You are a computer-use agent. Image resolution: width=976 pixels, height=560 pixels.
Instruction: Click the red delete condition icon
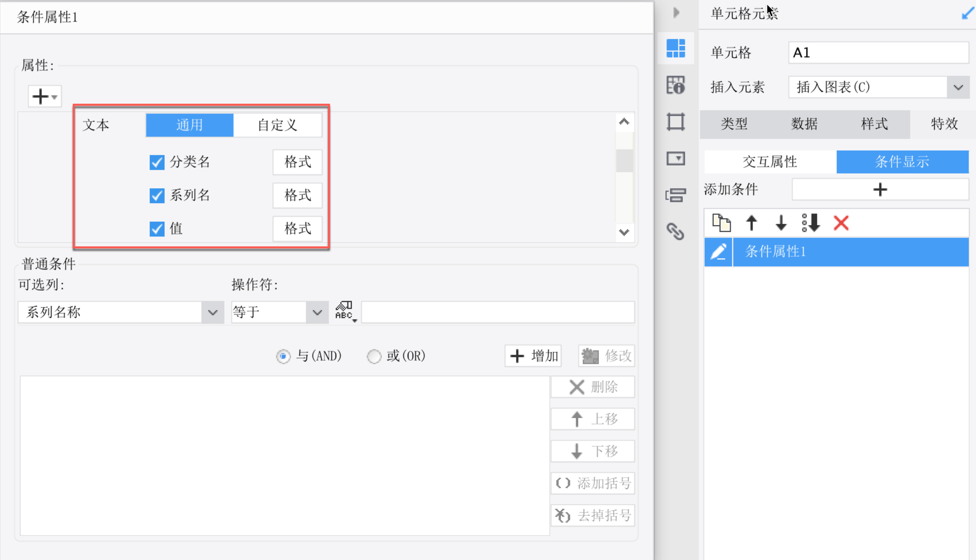(841, 223)
